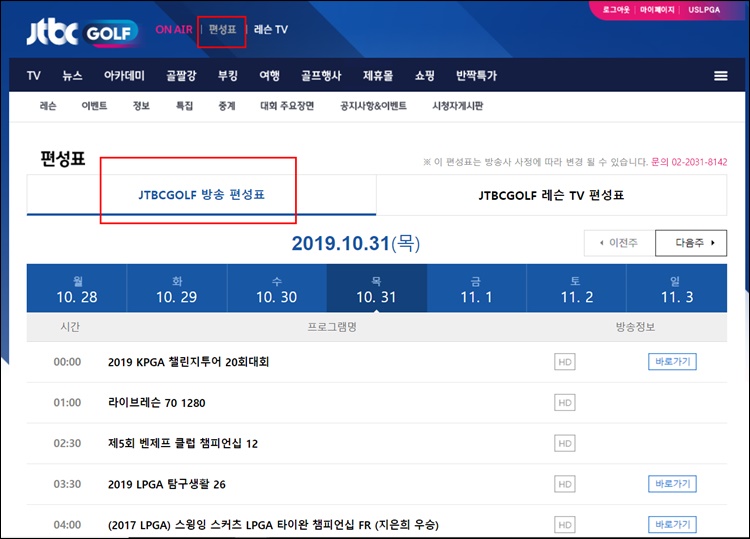Viewport: 750px width, 539px height.
Task: Go to 다음주 next week
Action: pos(691,243)
